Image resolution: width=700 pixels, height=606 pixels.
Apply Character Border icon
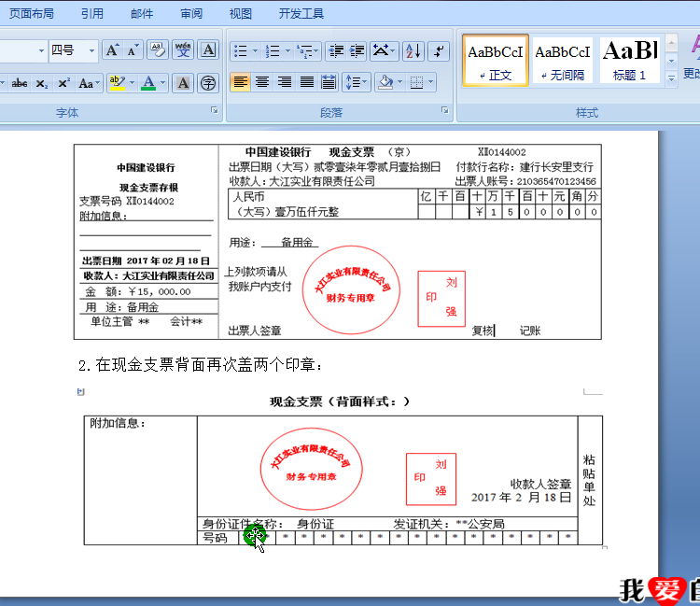click(208, 50)
